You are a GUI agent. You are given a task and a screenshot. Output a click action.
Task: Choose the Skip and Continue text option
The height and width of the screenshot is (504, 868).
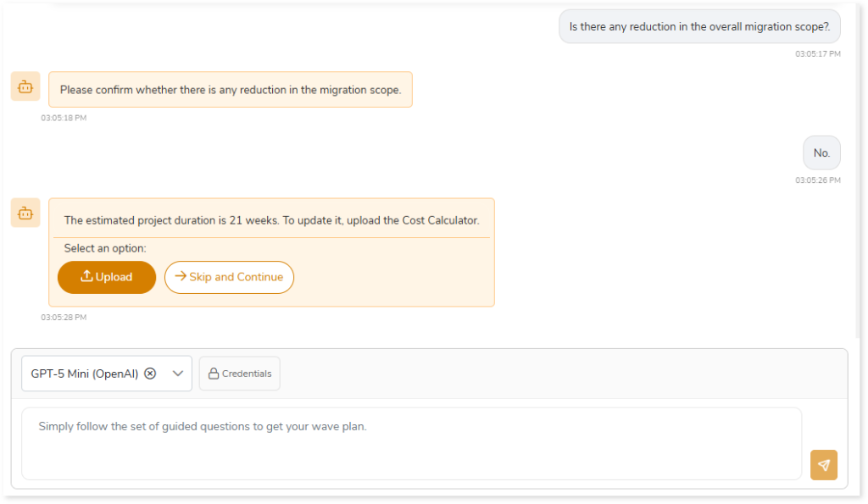236,277
